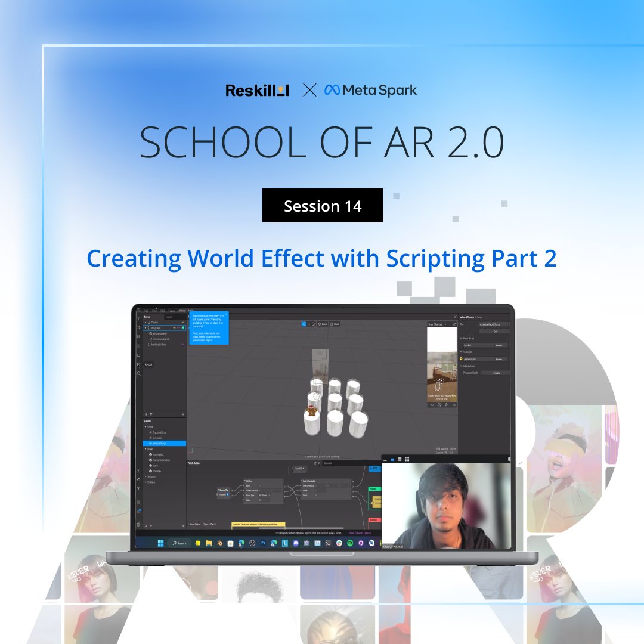This screenshot has width=644, height=644.
Task: Launch Blender from the taskbar
Action: (x=219, y=543)
